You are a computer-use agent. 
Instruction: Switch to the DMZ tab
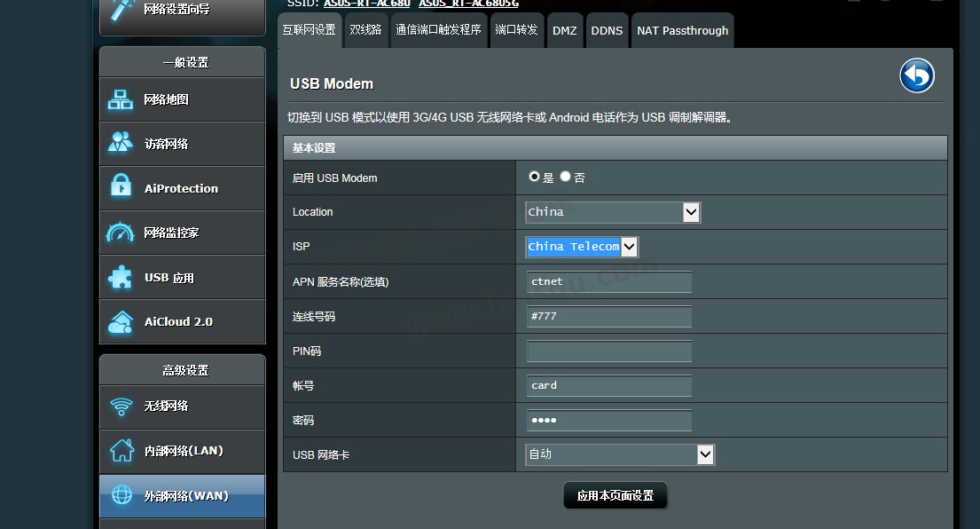point(565,30)
